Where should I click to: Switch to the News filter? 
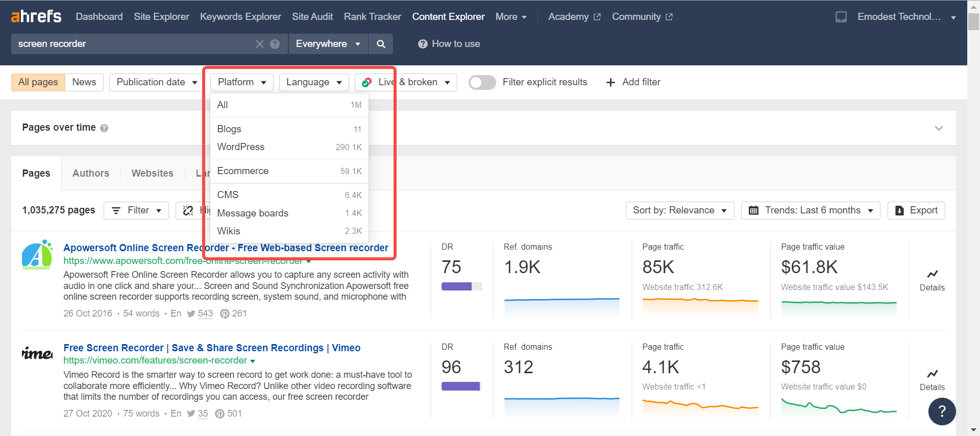click(x=84, y=82)
